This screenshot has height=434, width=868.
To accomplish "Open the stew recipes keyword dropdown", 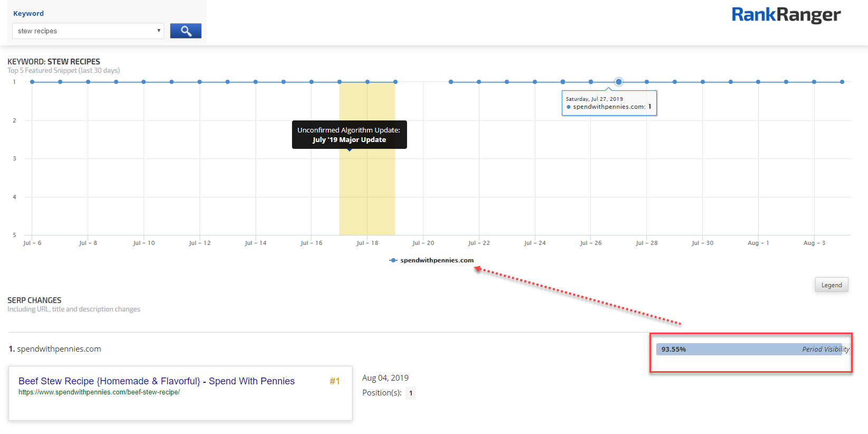I will [88, 31].
